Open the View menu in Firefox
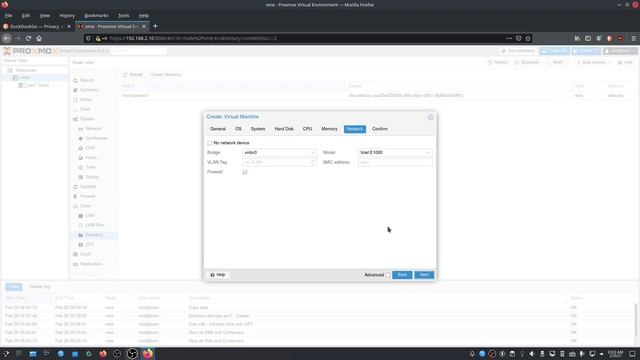 click(x=44, y=16)
